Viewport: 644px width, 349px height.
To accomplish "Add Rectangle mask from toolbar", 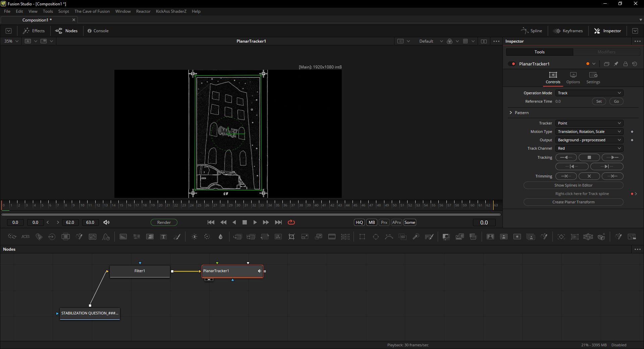I will click(362, 237).
